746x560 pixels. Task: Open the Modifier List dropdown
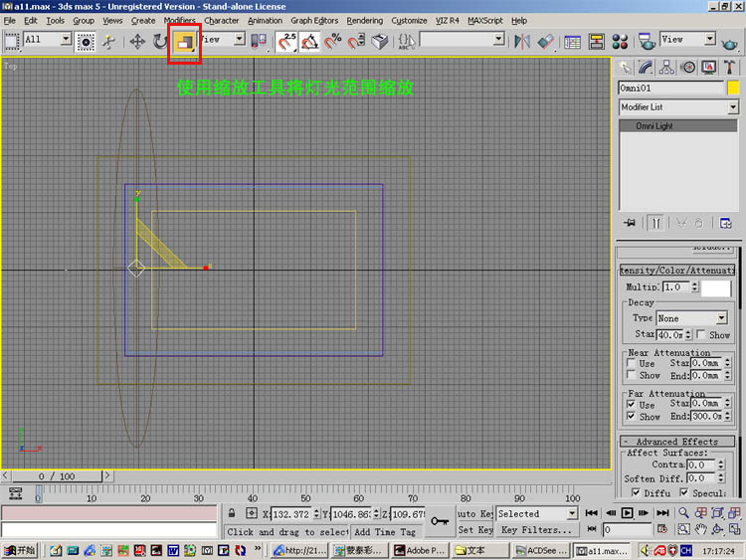[x=678, y=107]
